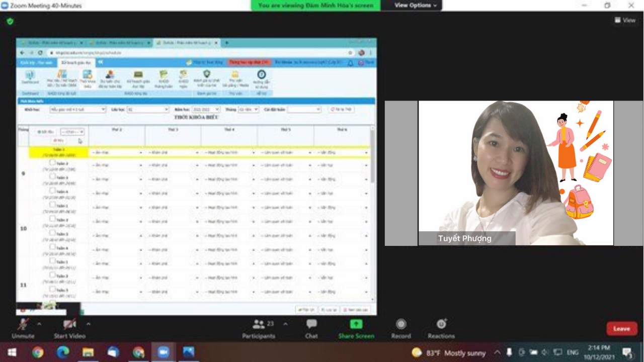
Task: Open Google Chrome from the taskbar
Action: [x=38, y=352]
